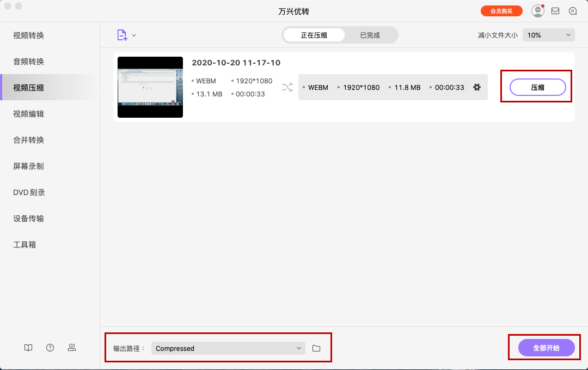
Task: Browse output folder with the folder icon
Action: pyautogui.click(x=316, y=348)
